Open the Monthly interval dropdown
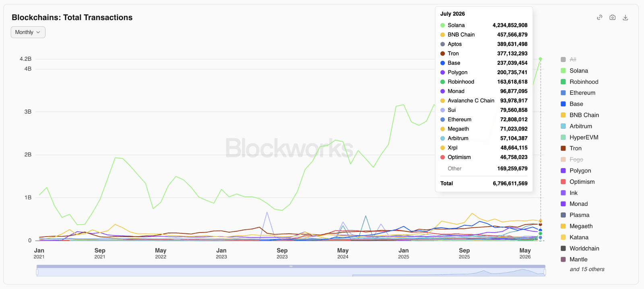 (x=28, y=32)
